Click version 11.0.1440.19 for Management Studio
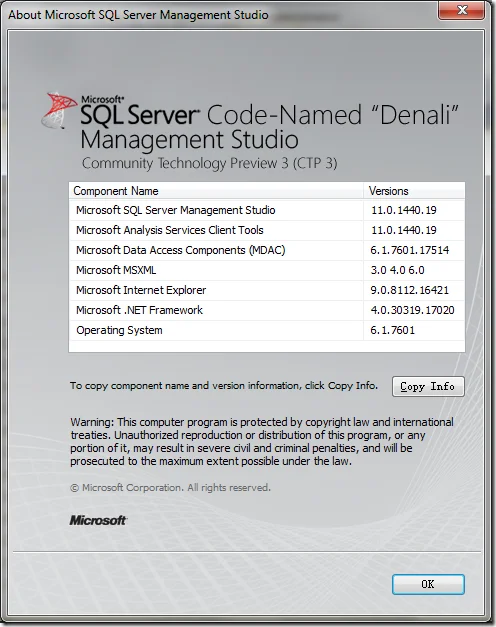The height and width of the screenshot is (627, 496). 404,210
